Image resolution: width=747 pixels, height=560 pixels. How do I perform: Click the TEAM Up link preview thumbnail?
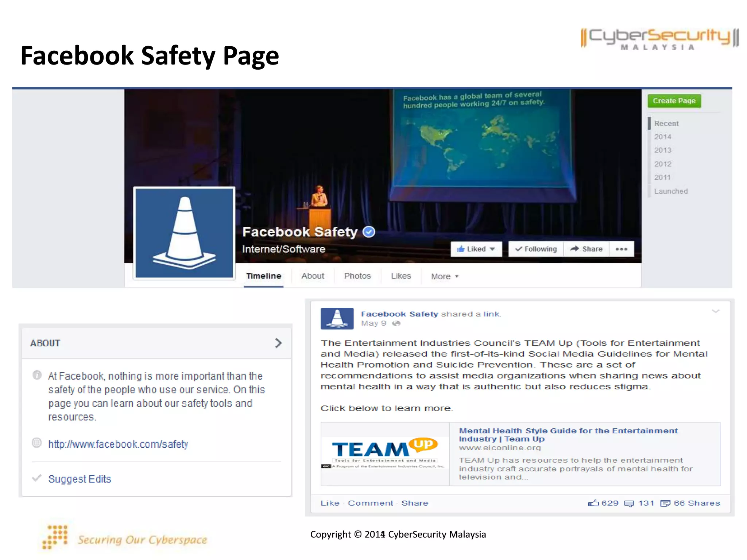(385, 454)
